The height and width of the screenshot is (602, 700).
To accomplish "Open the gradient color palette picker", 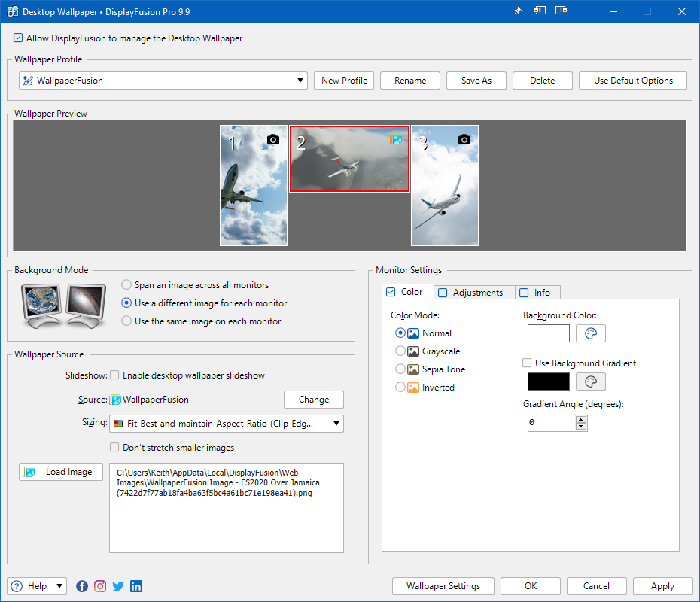I will pyautogui.click(x=591, y=382).
